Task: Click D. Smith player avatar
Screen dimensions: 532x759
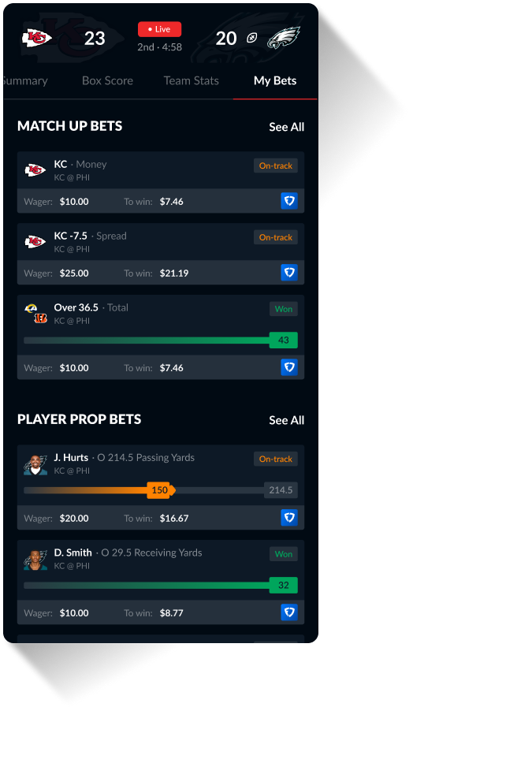Action: (x=35, y=559)
